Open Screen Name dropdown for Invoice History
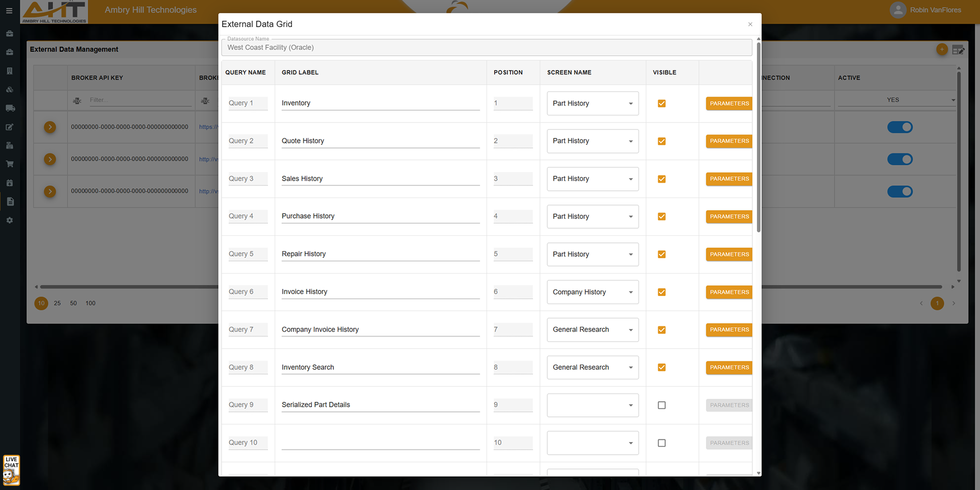The width and height of the screenshot is (980, 490). (x=592, y=292)
